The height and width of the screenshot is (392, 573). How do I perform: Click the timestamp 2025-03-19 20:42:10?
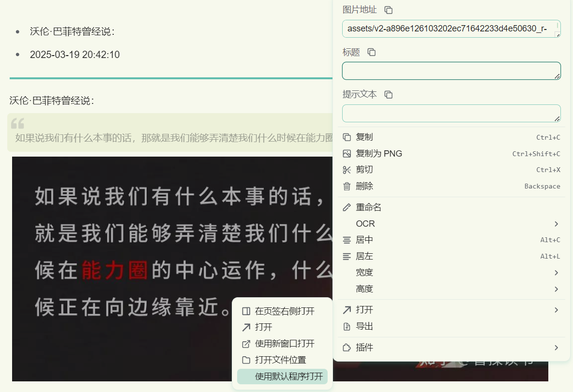[75, 55]
